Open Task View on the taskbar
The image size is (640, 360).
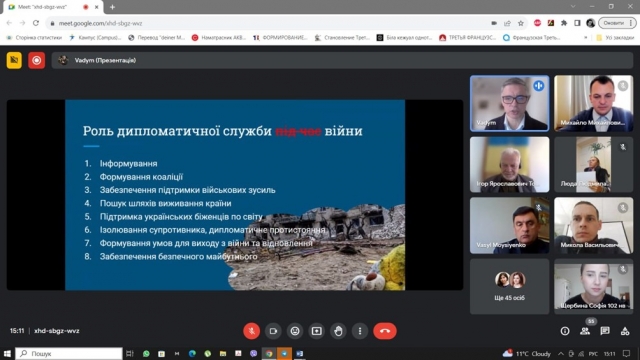tap(130, 353)
